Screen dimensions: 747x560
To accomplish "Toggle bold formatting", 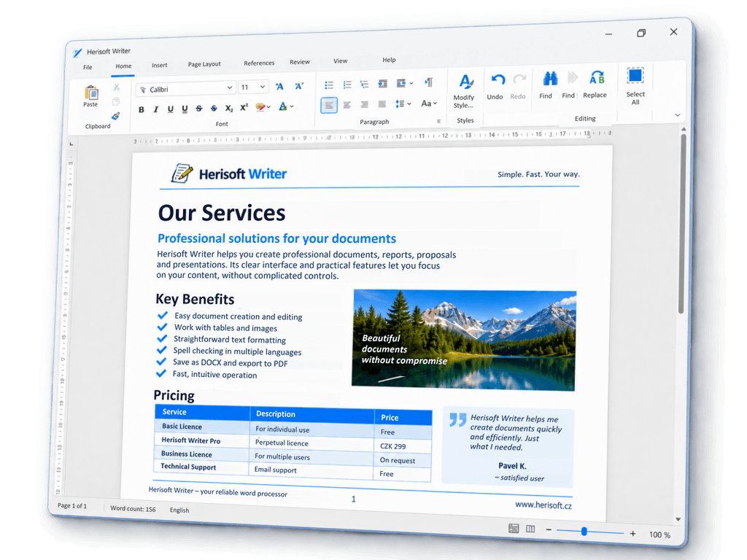I will tap(141, 110).
